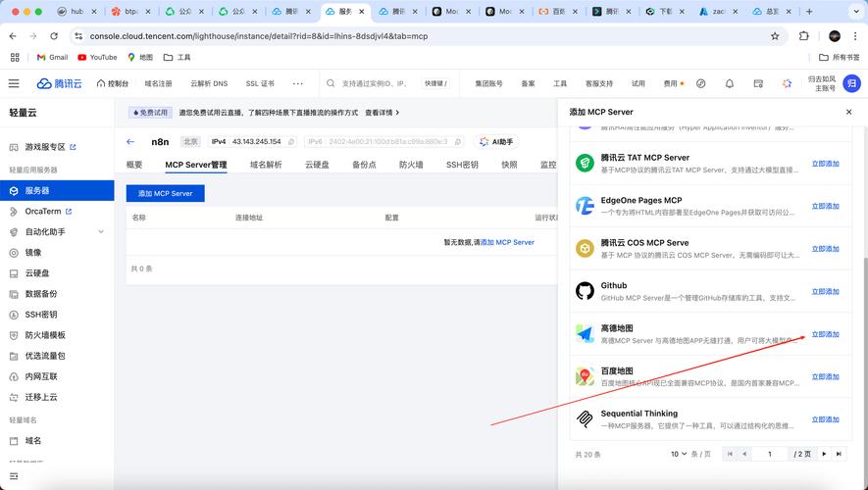Open 控制台 in the top navigation
This screenshot has width=868, height=490.
pyautogui.click(x=113, y=83)
